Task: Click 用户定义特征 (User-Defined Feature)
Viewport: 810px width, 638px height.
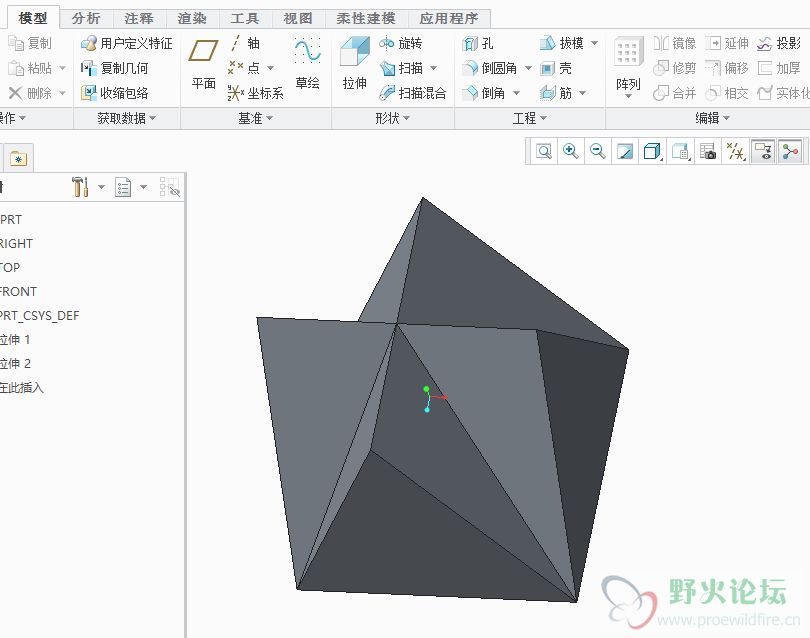Action: coord(127,43)
